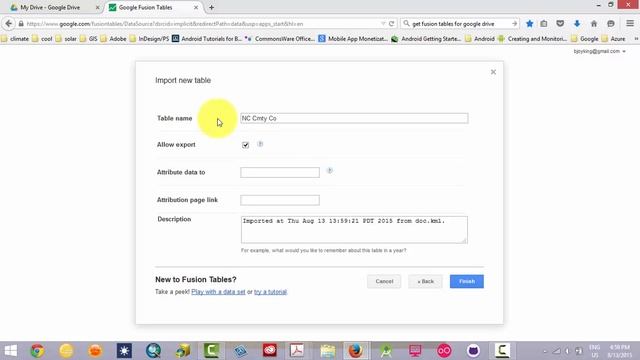Launch Chrome from the taskbar
The width and height of the screenshot is (640, 360).
(37, 351)
